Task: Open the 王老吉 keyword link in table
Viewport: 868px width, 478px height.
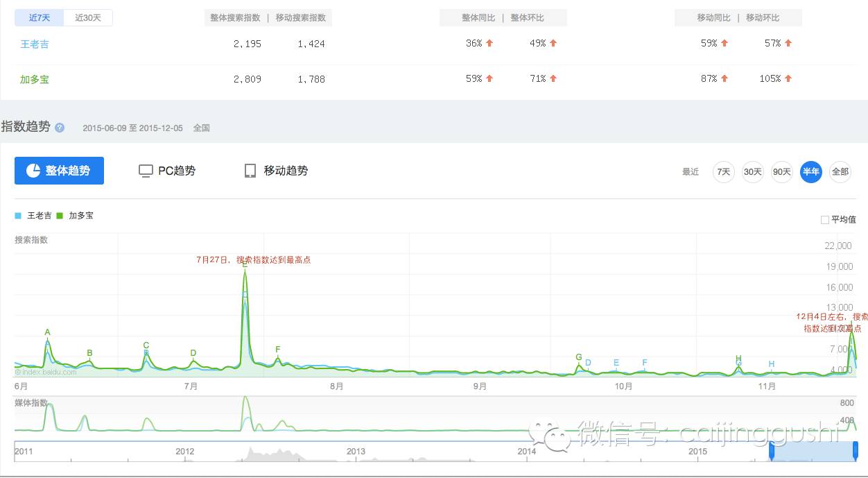Action: [x=35, y=44]
